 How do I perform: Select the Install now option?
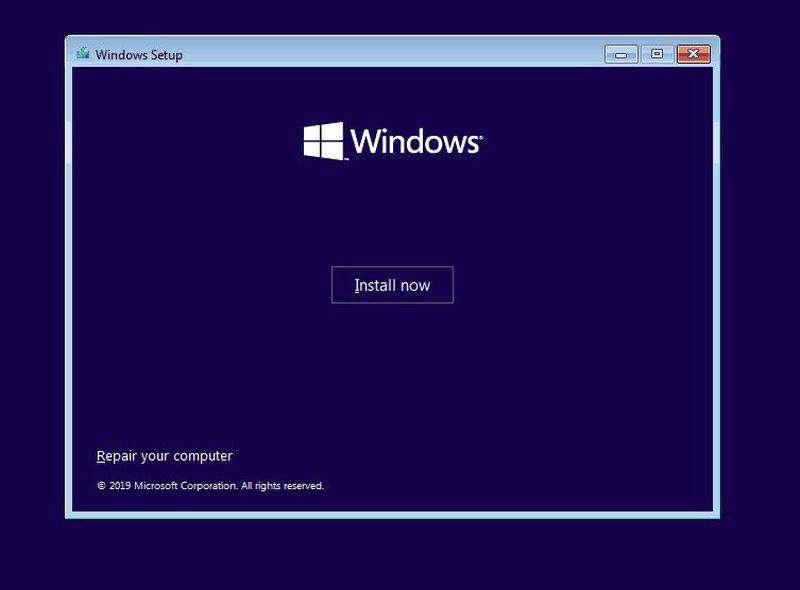(x=393, y=285)
